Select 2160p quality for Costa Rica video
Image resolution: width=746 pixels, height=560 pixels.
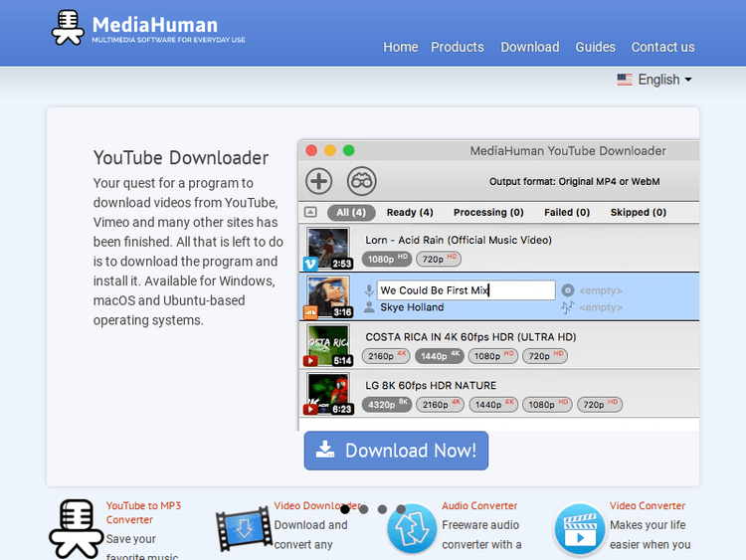(x=386, y=356)
